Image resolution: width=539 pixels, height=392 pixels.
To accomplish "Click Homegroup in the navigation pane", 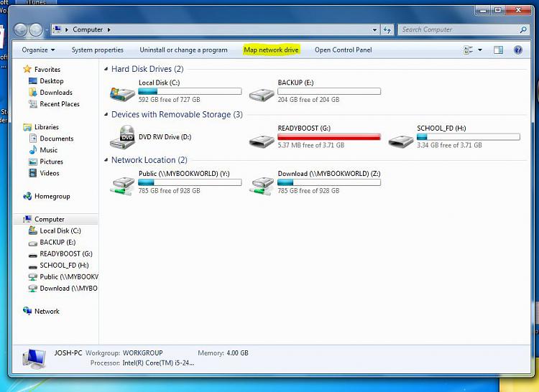I will tap(52, 196).
